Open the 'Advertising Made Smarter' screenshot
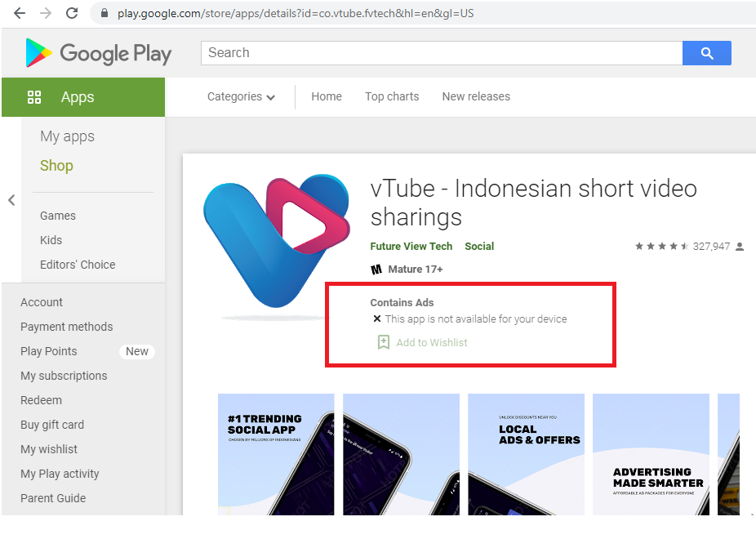Viewport: 756px width, 539px height. coord(651,454)
